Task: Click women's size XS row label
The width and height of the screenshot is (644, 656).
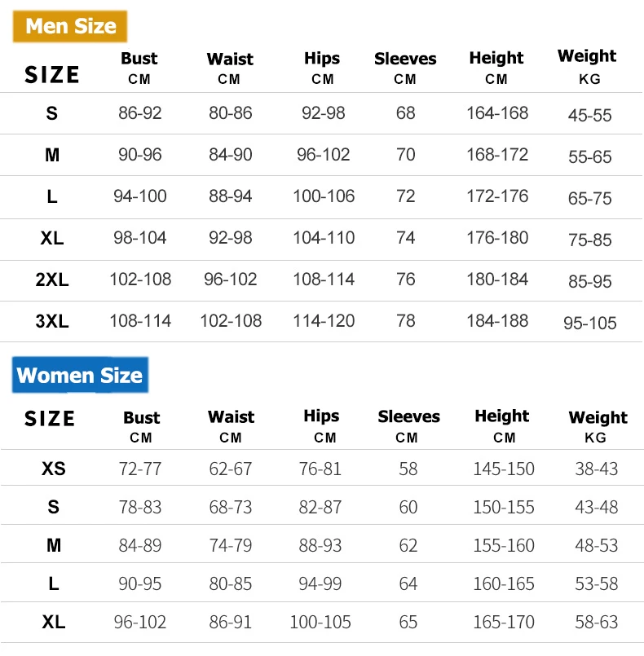Action: (54, 469)
